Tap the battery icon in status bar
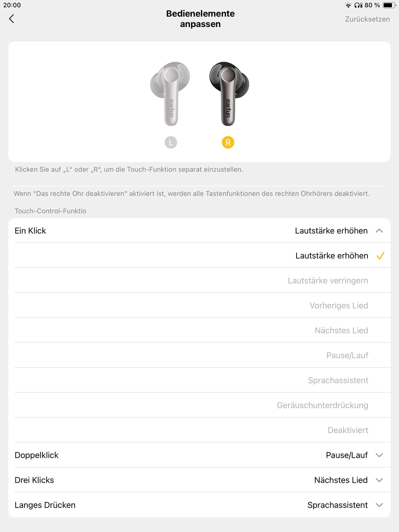The height and width of the screenshot is (532, 399). [x=389, y=5]
